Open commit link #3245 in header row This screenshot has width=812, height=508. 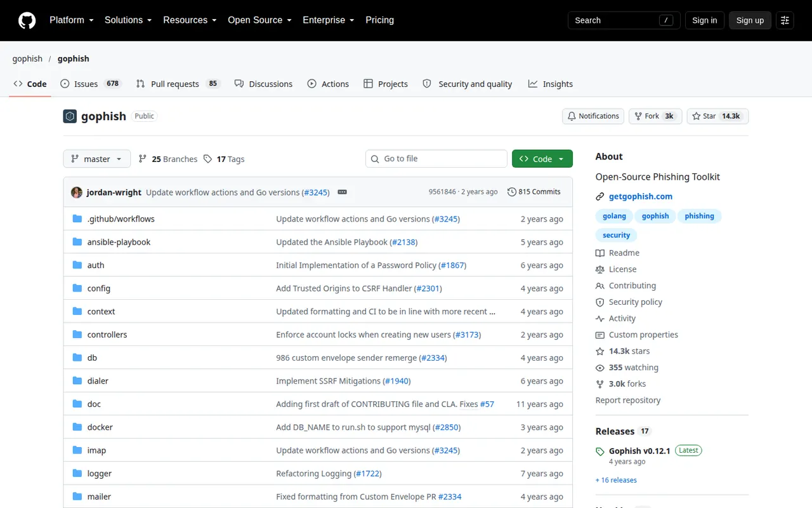pyautogui.click(x=316, y=192)
